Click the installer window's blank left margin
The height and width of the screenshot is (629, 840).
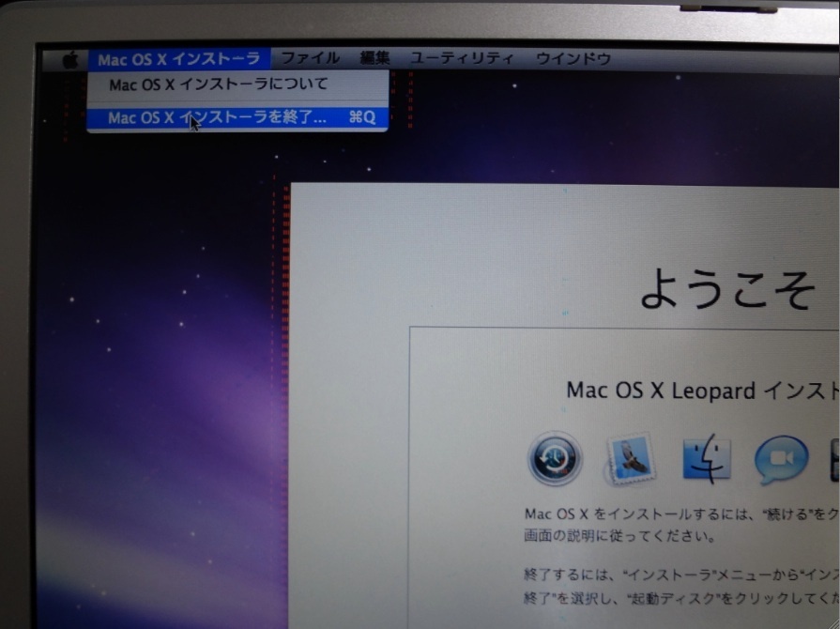pos(347,422)
